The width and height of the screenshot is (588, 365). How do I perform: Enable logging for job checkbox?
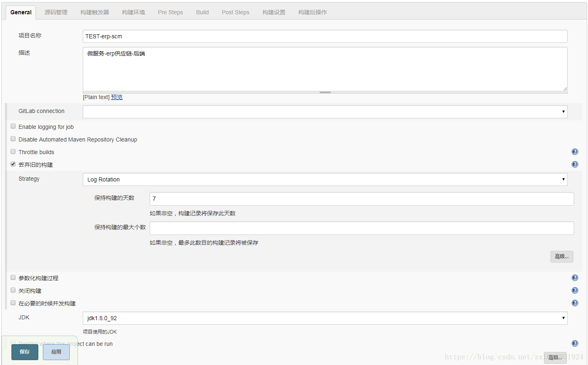pyautogui.click(x=13, y=126)
